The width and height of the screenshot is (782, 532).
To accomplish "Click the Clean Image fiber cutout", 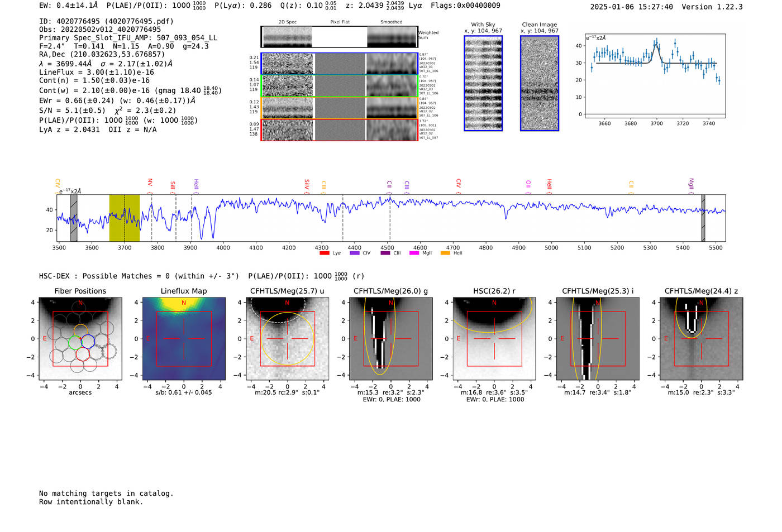I will (540, 83).
